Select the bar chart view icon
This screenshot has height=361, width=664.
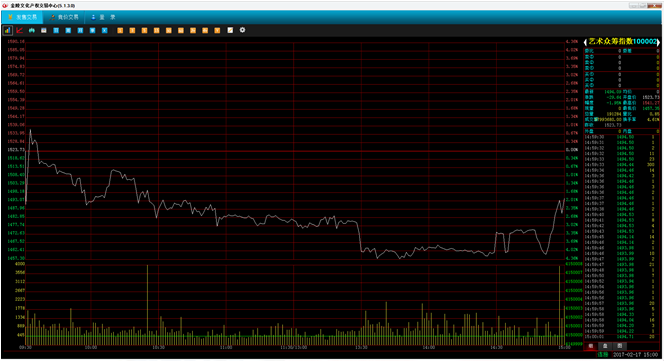(x=8, y=30)
